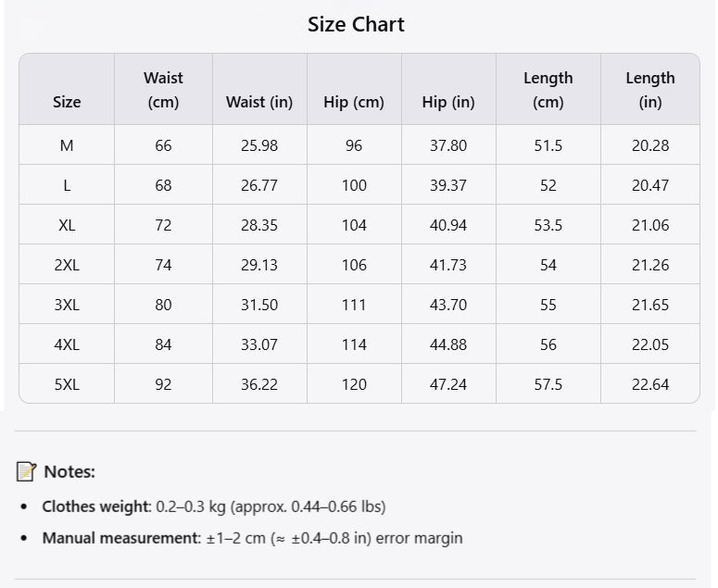Select the Manual measurement note label

pos(120,538)
